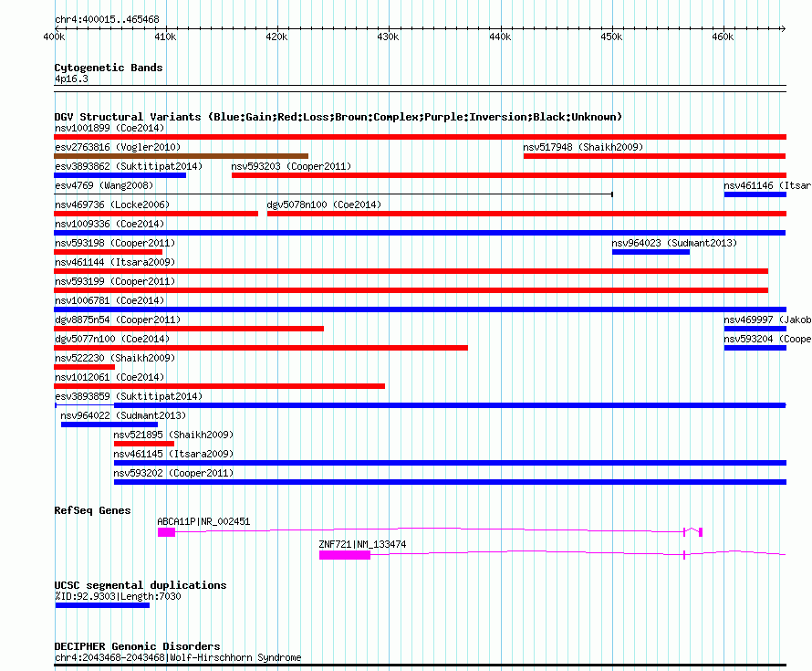Click the large magenta ZNF721 exon block
The height and width of the screenshot is (671, 812).
[x=345, y=555]
